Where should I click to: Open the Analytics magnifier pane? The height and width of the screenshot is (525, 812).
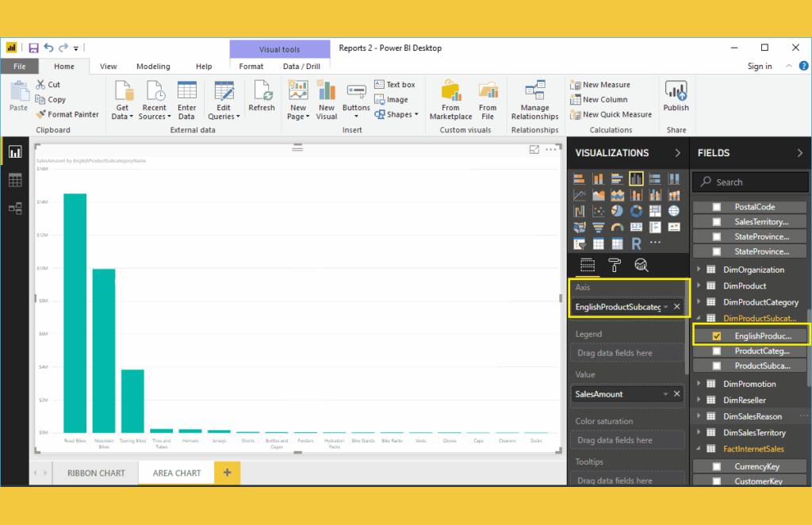tap(641, 265)
